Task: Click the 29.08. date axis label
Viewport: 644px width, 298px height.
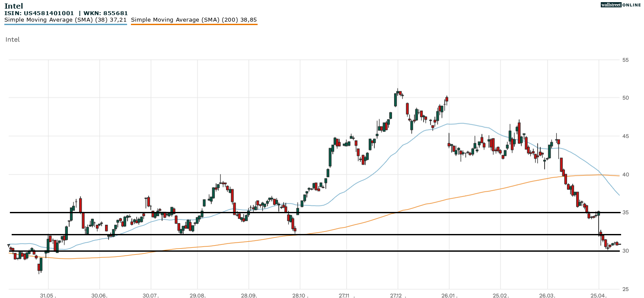Action: (x=197, y=295)
